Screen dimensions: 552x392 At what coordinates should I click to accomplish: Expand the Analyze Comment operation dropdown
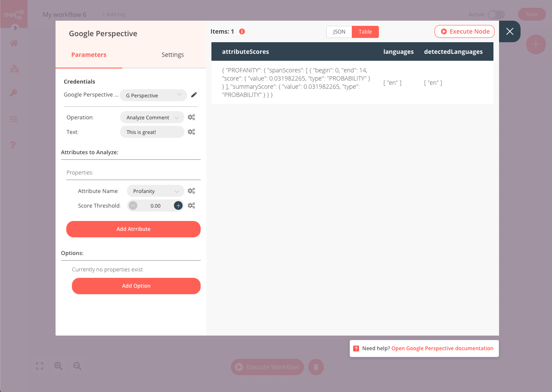point(152,117)
